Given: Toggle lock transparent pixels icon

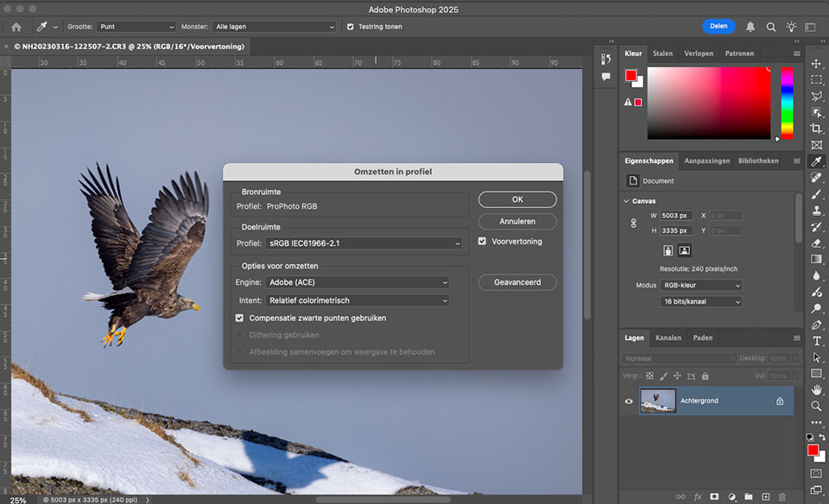Looking at the screenshot, I should pyautogui.click(x=649, y=376).
